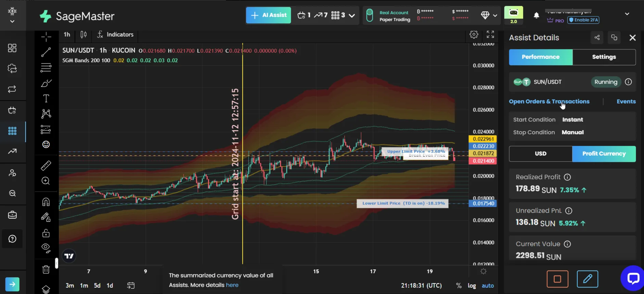Image resolution: width=644 pixels, height=294 pixels.
Task: Show Realized Profit info tooltip
Action: [x=567, y=177]
